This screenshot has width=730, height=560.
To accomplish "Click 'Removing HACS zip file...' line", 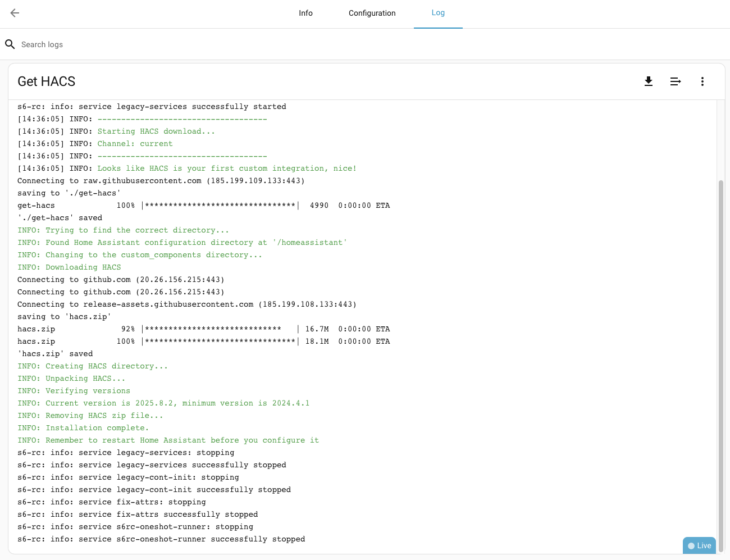I will (90, 416).
